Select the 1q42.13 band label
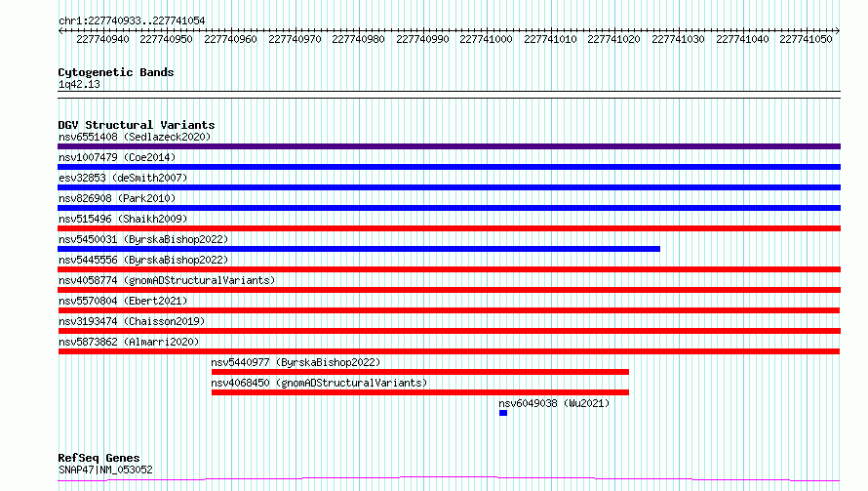Screen dimensions: 868x491 pos(79,84)
